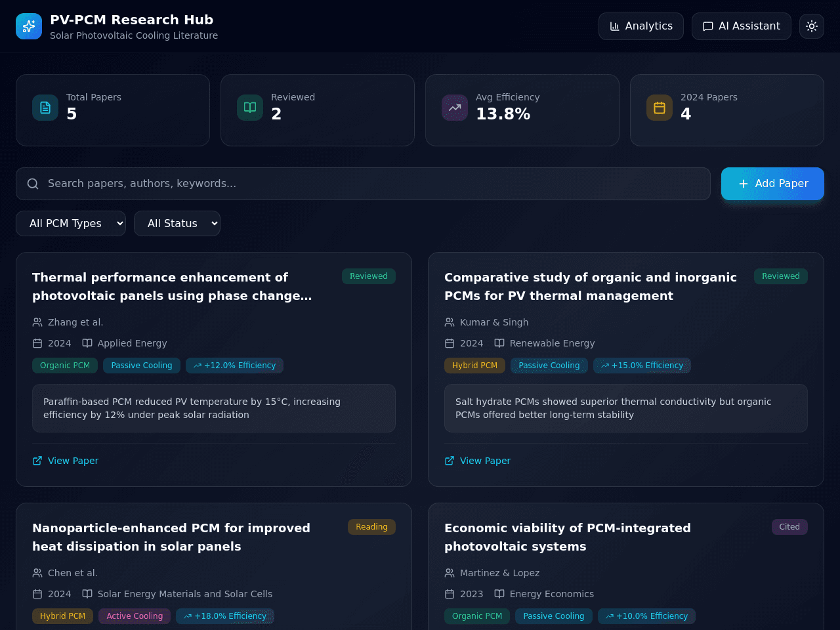Open Nanoparticle-enhanced PCM paper title
The height and width of the screenshot is (630, 840).
coord(171,537)
